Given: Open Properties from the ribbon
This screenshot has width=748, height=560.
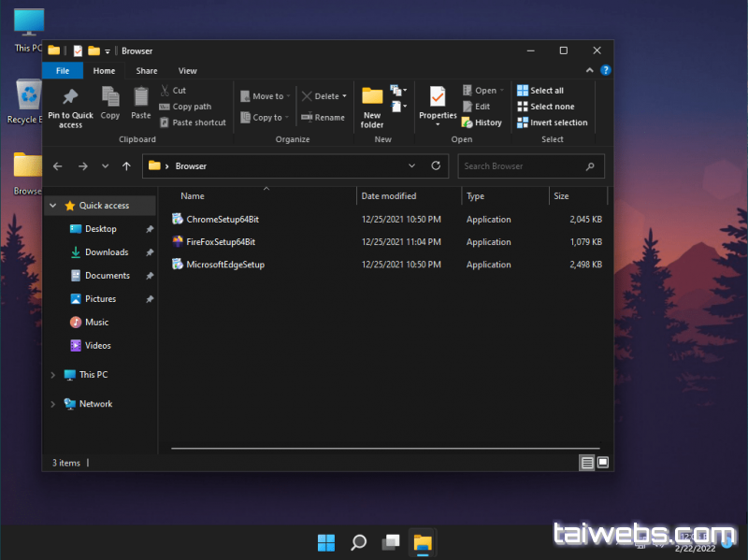Looking at the screenshot, I should pos(437,98).
